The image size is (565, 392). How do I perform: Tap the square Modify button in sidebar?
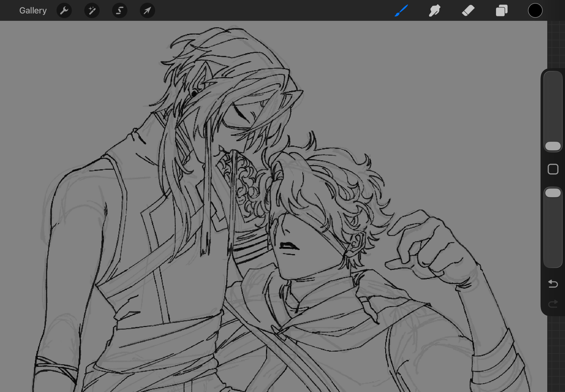pos(553,169)
